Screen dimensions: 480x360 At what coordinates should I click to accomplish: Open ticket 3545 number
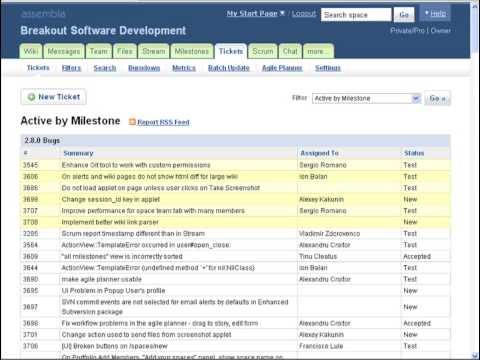point(30,165)
